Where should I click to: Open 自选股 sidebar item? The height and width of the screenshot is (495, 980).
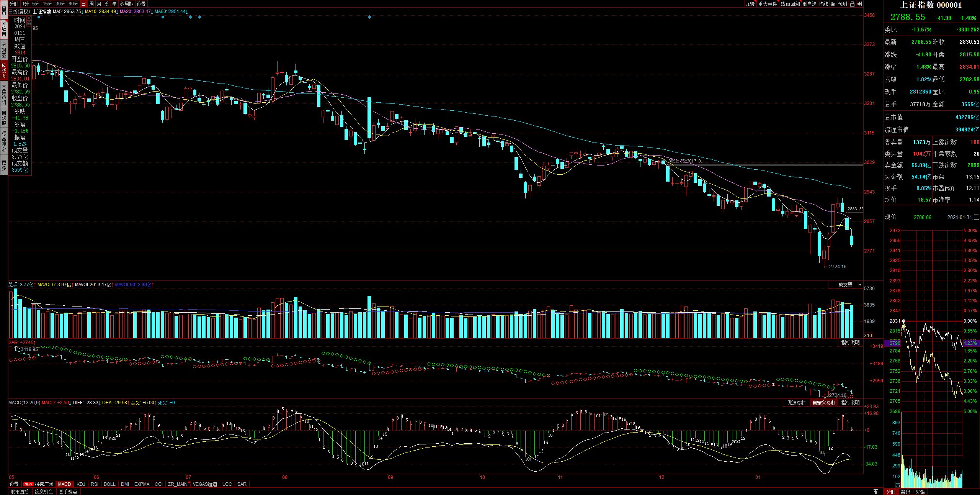(4, 118)
